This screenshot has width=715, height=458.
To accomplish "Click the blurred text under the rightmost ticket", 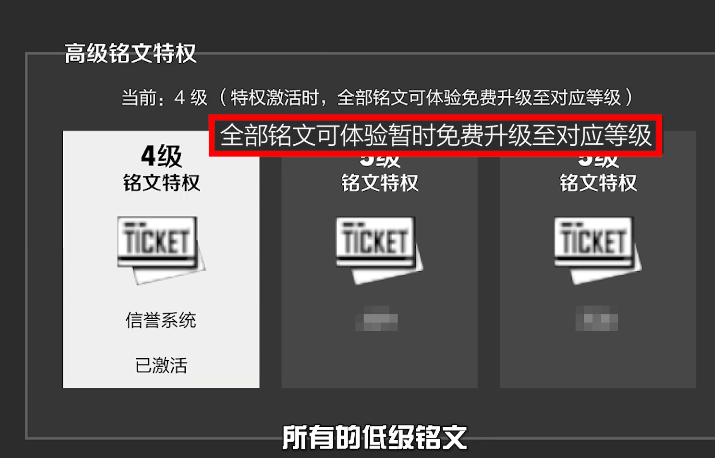I will click(596, 318).
